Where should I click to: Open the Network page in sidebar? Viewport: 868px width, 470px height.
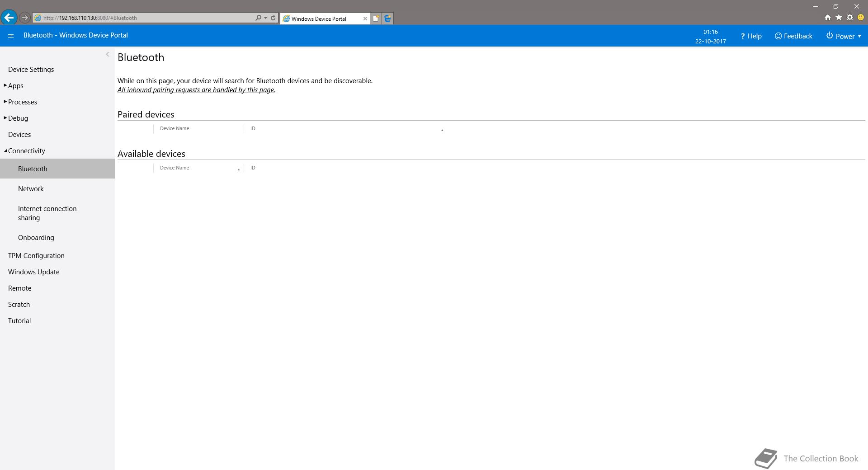click(x=31, y=188)
